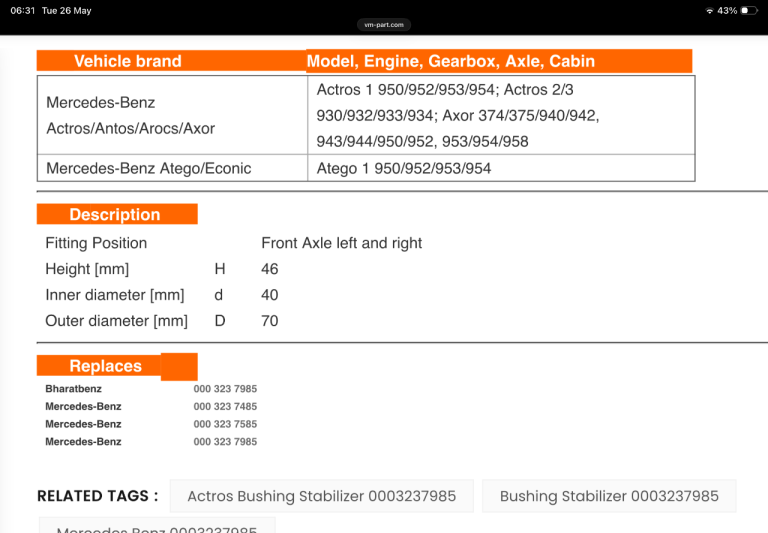Tap the battery icon in status bar

click(x=749, y=10)
